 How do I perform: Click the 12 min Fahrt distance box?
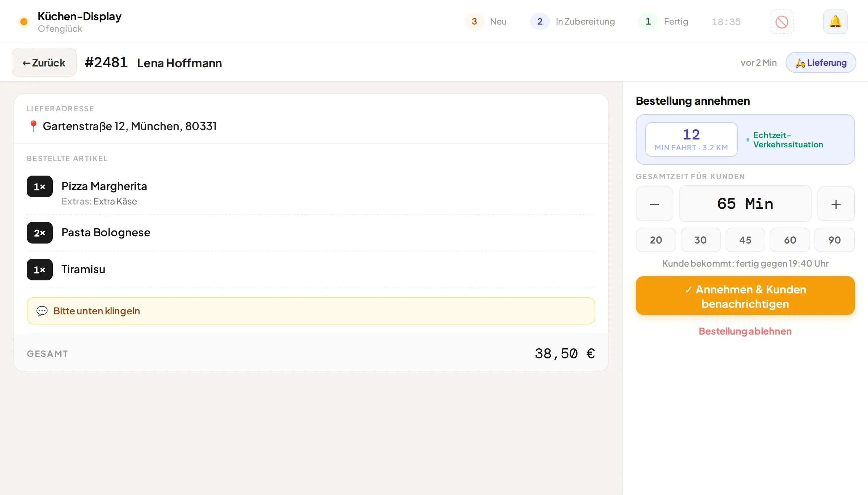click(x=691, y=139)
